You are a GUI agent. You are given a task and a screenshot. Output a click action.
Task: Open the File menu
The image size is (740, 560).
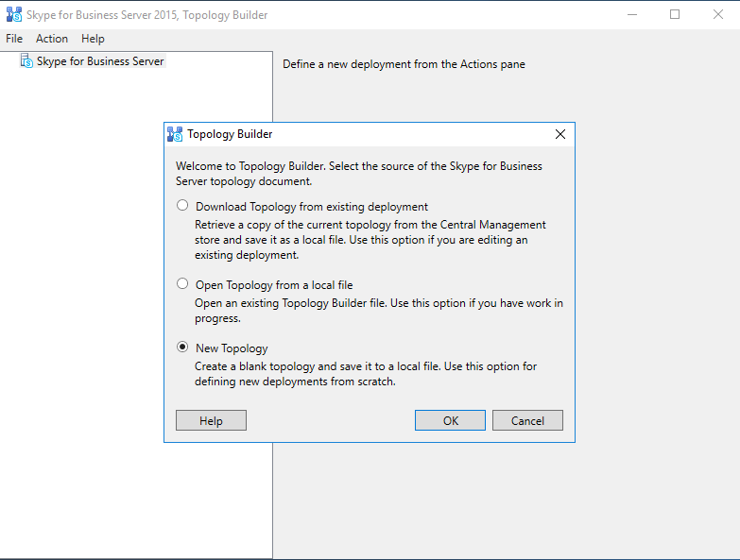[x=14, y=39]
